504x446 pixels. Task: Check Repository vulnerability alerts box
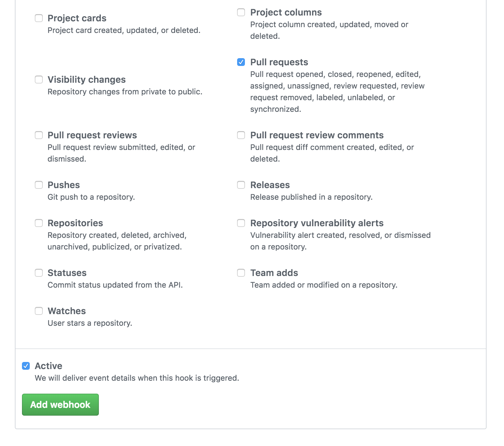pyautogui.click(x=241, y=223)
